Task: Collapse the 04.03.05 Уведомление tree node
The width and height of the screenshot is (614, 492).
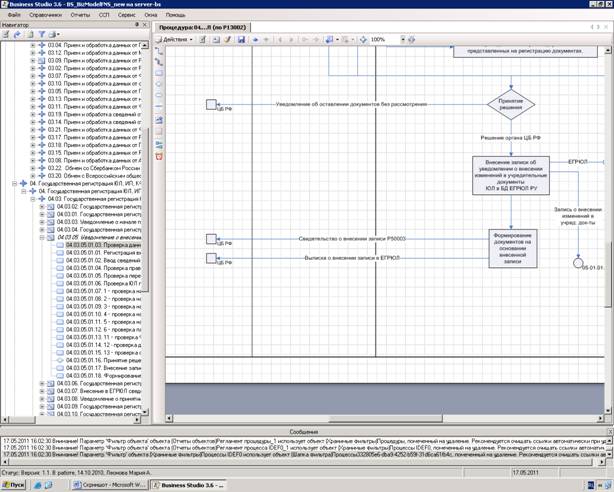Action: 42,237
